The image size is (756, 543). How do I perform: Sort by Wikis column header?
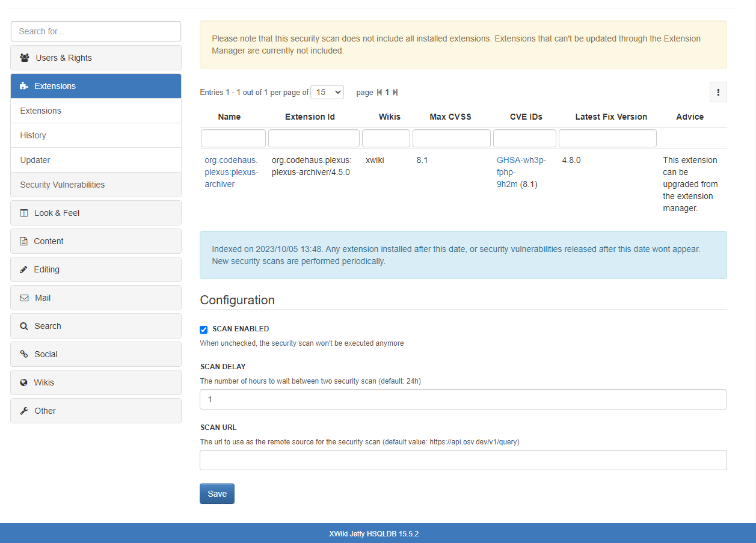tap(390, 117)
